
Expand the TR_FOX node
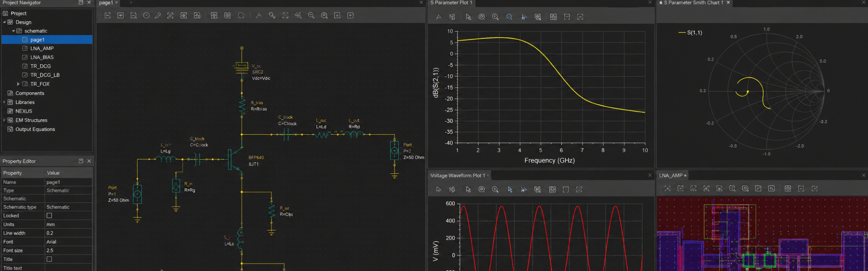click(x=18, y=84)
